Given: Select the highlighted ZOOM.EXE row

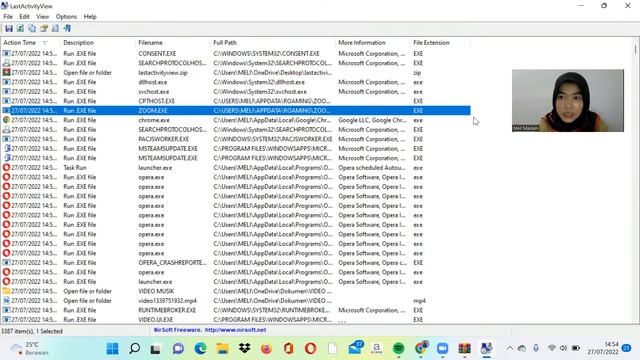Looking at the screenshot, I should [236, 111].
